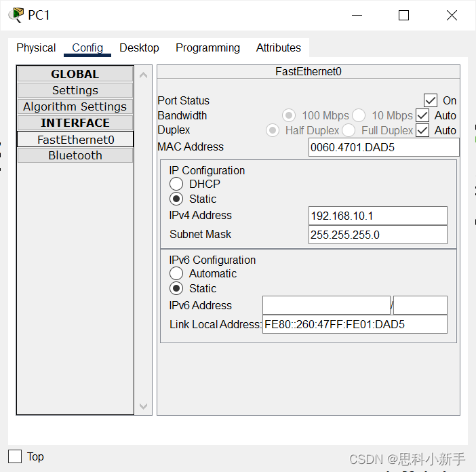This screenshot has height=472, width=476.
Task: Maximize the PC1 window
Action: [403, 15]
